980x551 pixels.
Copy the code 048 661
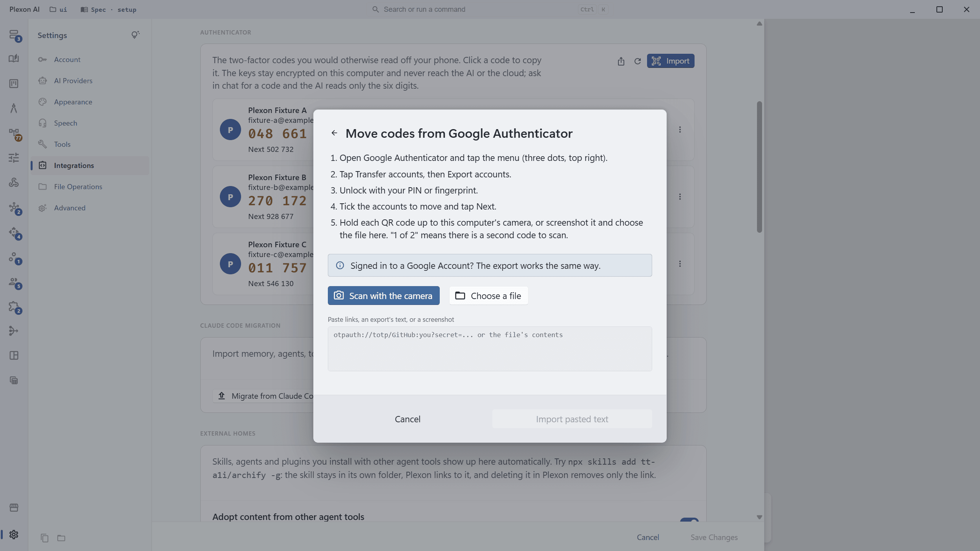tap(277, 134)
